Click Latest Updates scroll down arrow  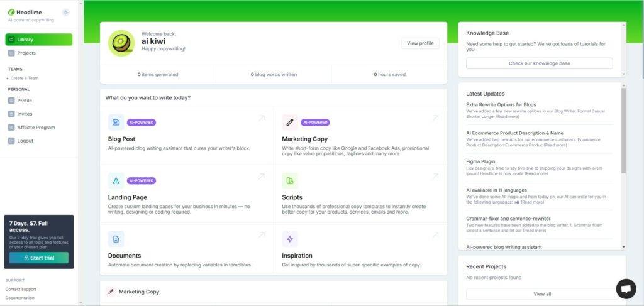tap(624, 247)
